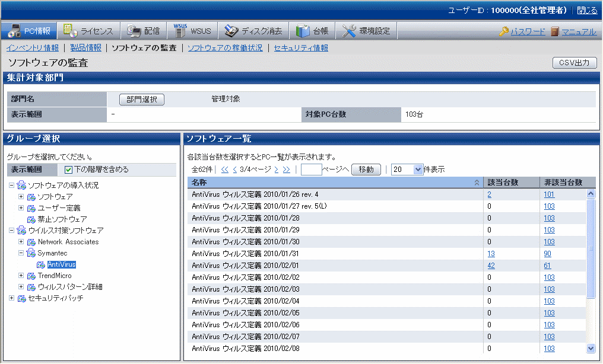Open the items-per-page dropdown showing 20
Image resolution: width=603 pixels, height=364 pixels.
tap(418, 170)
